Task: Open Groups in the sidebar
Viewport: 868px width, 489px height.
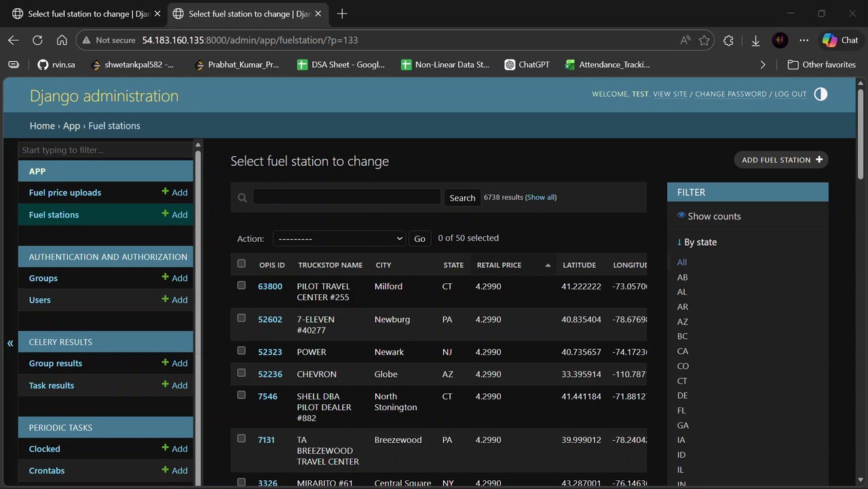Action: click(x=43, y=278)
